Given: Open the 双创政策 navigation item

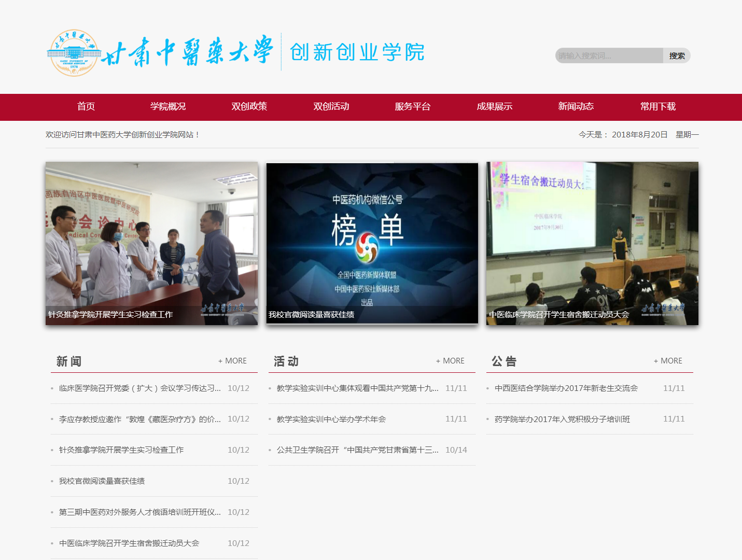Looking at the screenshot, I should tap(249, 107).
